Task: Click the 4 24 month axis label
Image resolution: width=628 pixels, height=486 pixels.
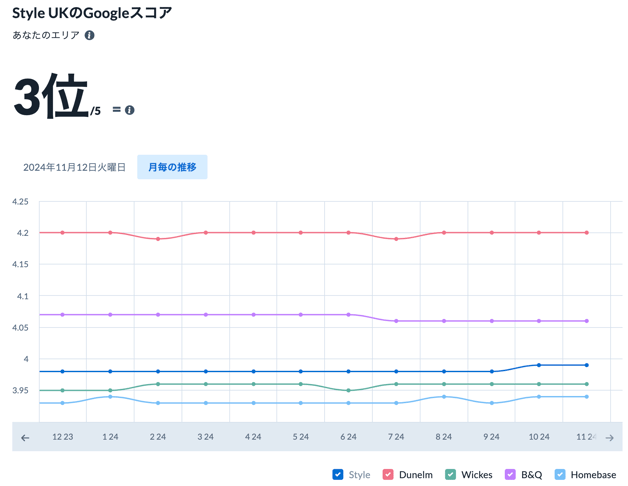Action: tap(253, 437)
